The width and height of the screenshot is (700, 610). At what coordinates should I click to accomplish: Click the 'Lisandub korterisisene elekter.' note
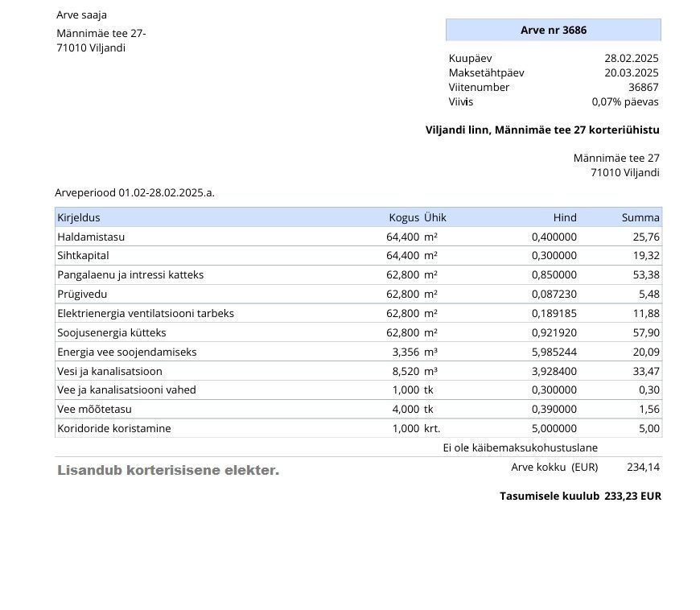click(x=168, y=470)
